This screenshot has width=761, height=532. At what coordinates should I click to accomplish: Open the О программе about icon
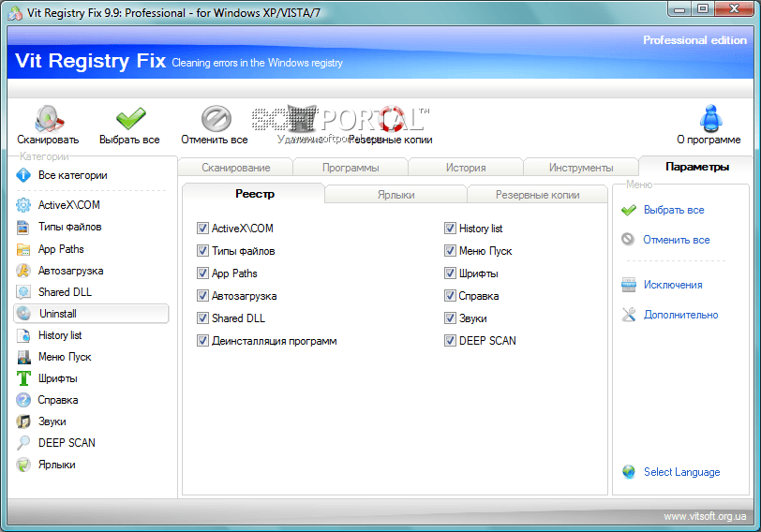coord(711,118)
